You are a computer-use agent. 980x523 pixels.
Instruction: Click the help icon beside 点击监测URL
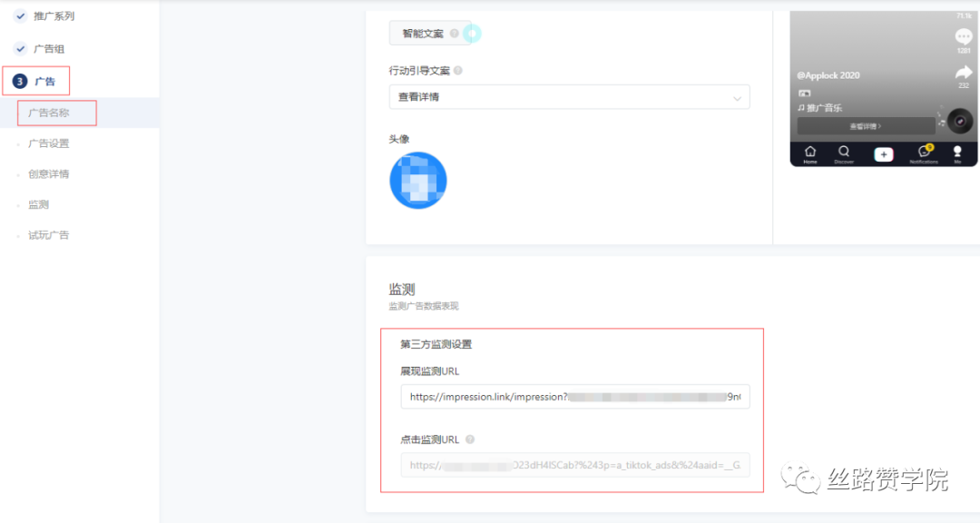click(x=468, y=439)
